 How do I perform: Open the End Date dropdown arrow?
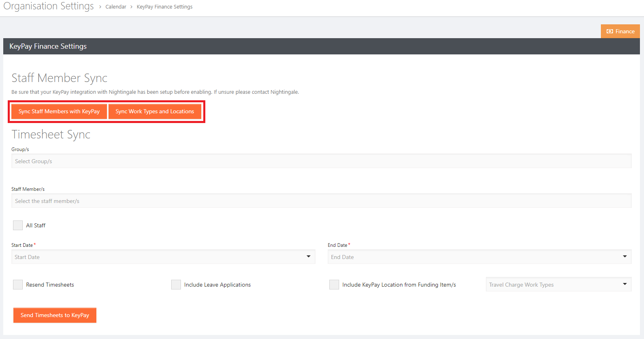click(625, 257)
